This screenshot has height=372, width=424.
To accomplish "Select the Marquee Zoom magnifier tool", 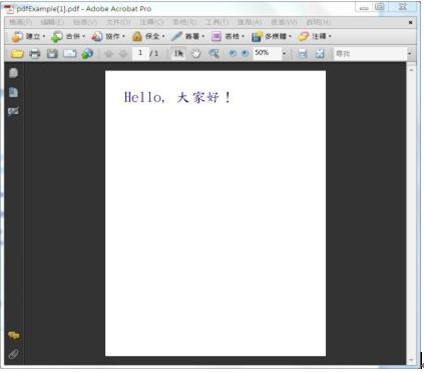I will click(x=214, y=53).
